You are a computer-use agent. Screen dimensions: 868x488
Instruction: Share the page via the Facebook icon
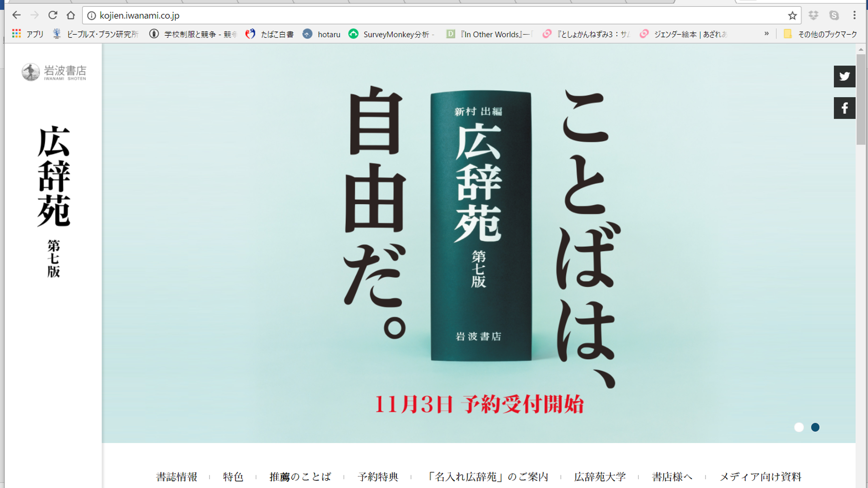pos(844,108)
